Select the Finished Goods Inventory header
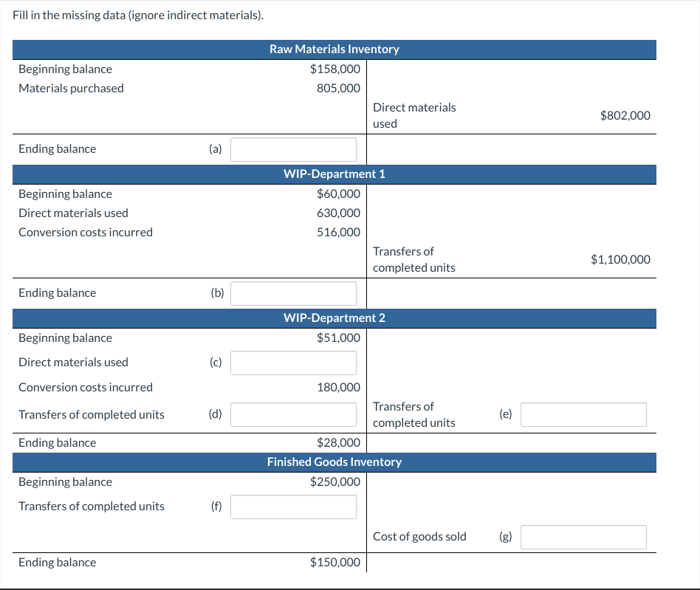This screenshot has height=590, width=700. coord(334,462)
